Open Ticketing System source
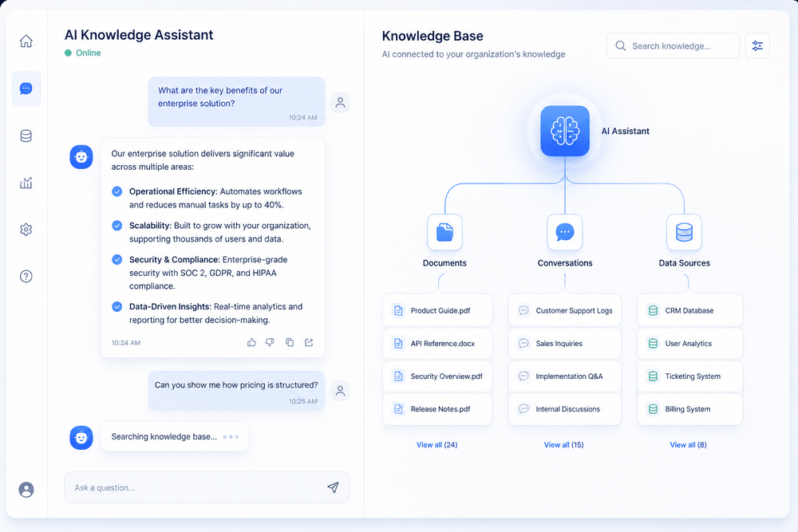Viewport: 798px width, 532px height. tap(690, 376)
